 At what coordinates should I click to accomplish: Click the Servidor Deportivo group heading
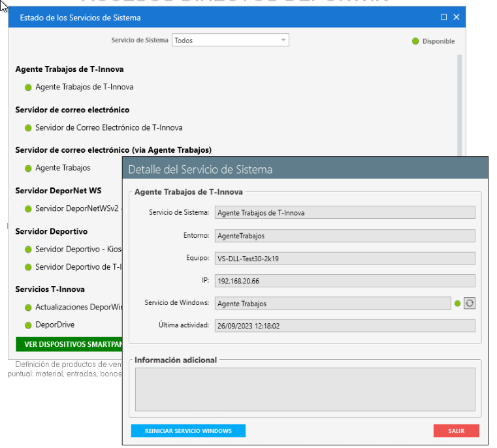(52, 231)
